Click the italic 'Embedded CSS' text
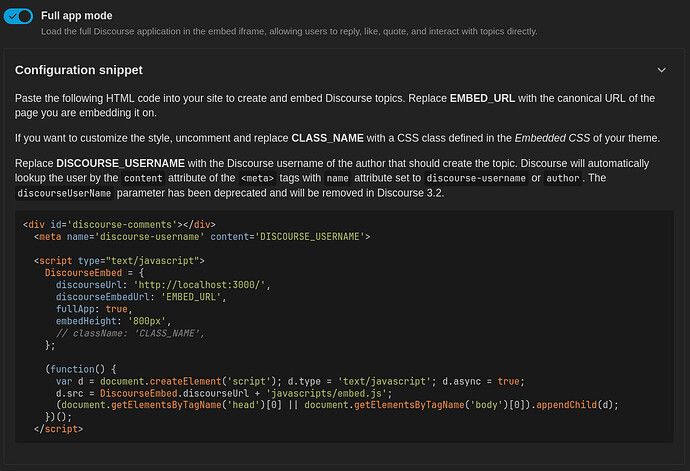The width and height of the screenshot is (690, 471). pyautogui.click(x=552, y=138)
